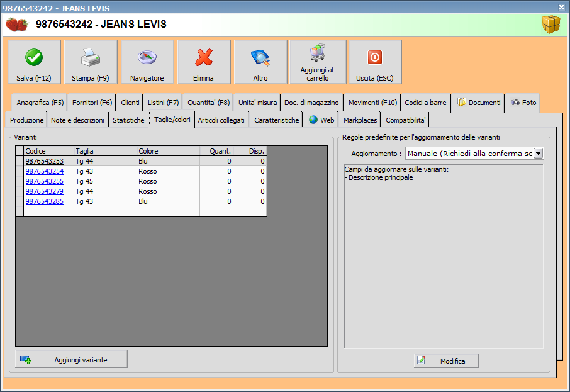Select the Taglie/colori tab
570x392 pixels.
click(x=172, y=120)
